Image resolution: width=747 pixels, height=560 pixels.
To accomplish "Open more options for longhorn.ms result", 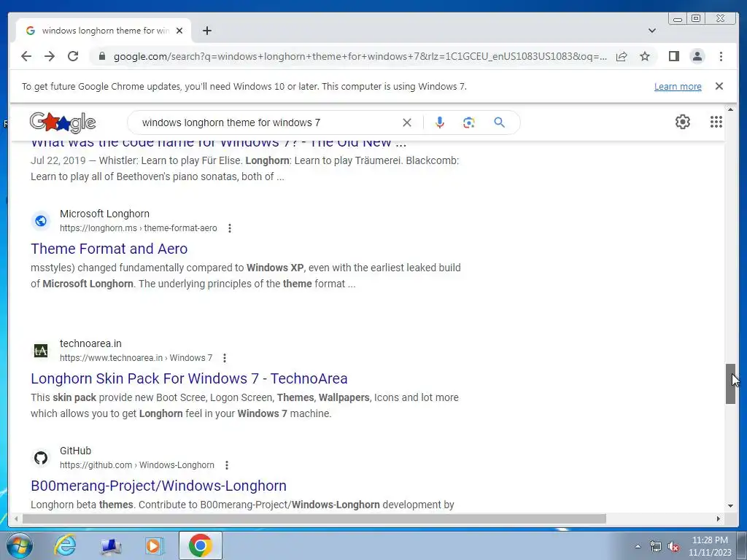I will [230, 228].
